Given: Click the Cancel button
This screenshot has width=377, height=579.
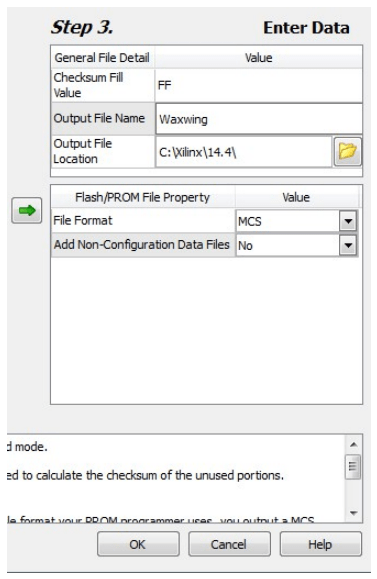Looking at the screenshot, I should tap(229, 544).
